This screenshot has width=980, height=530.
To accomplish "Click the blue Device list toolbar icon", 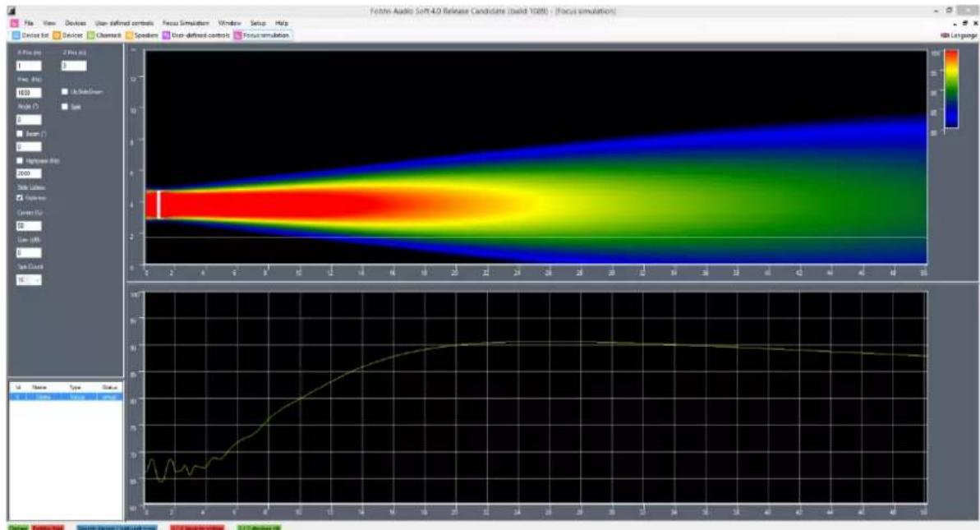I will (17, 35).
